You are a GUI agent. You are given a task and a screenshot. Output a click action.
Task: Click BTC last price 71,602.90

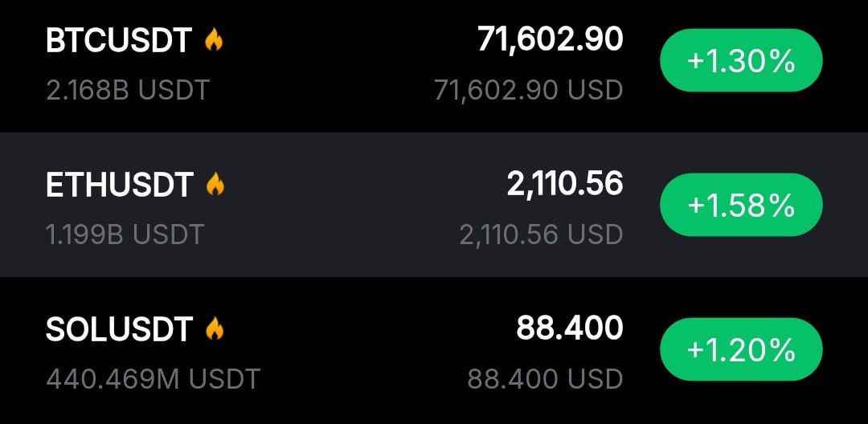pos(551,39)
